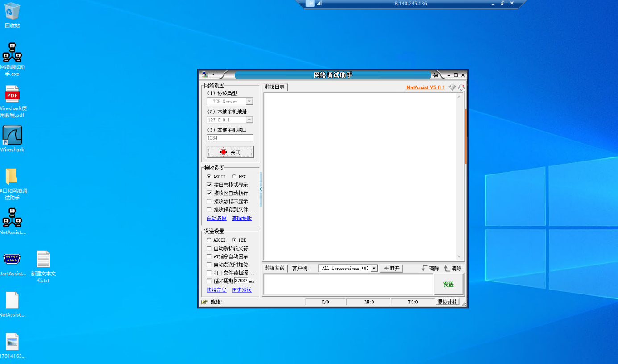Image resolution: width=618 pixels, height=364 pixels.
Task: Enable 循环周期 checkbox
Action: (x=209, y=281)
